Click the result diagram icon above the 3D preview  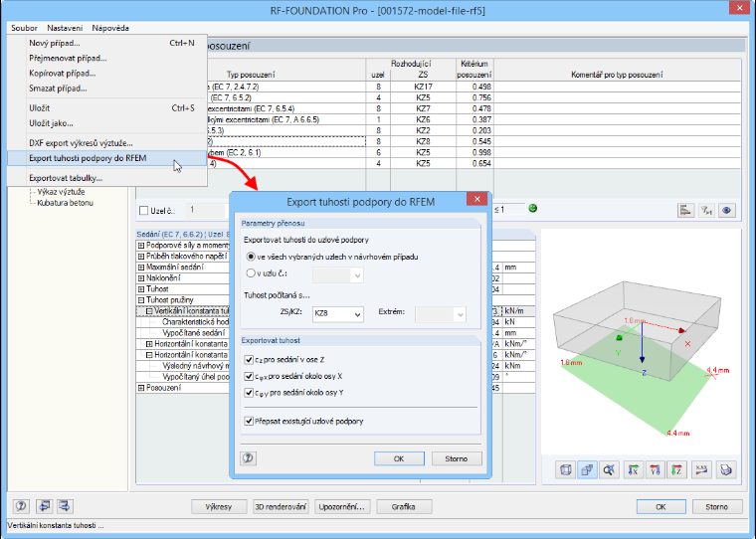point(685,211)
